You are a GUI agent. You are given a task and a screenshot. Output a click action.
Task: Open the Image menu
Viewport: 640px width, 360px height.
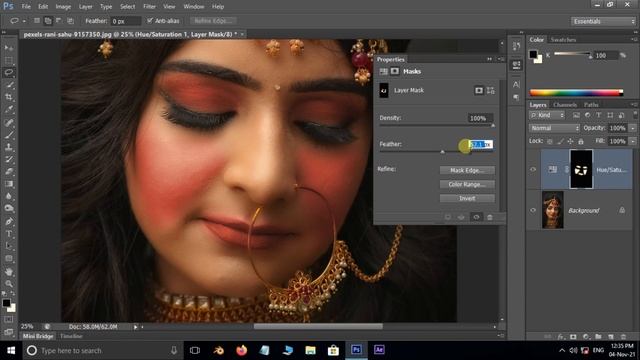point(63,7)
